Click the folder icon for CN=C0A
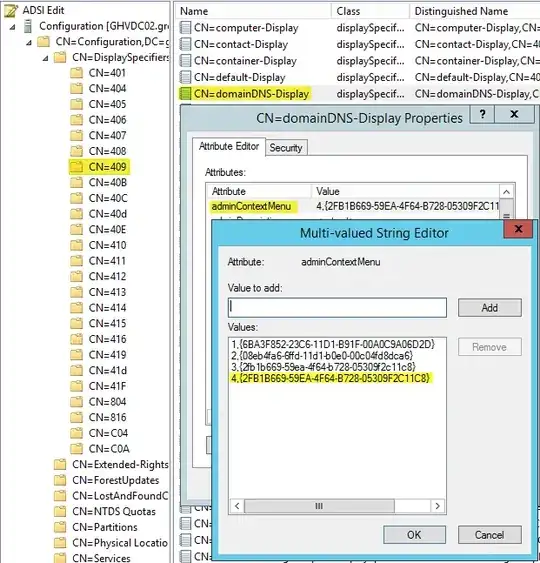Image resolution: width=540 pixels, height=563 pixels. tap(76, 449)
